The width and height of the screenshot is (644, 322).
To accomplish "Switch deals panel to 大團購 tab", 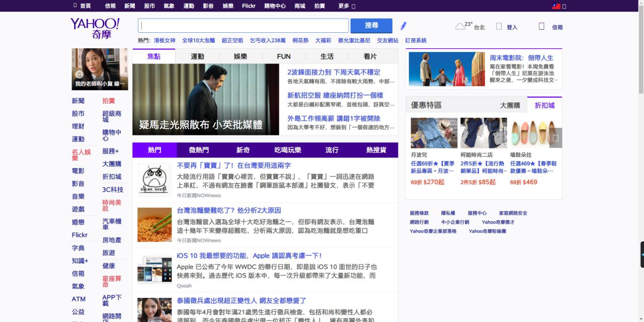I will point(510,105).
